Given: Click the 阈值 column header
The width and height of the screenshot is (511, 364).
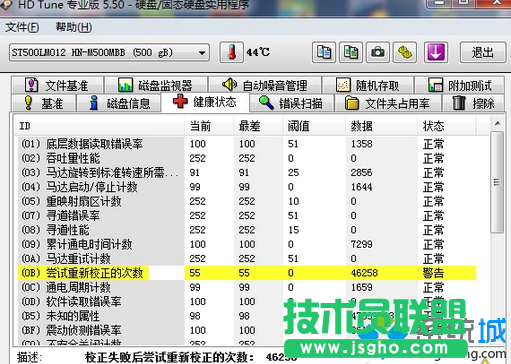Looking at the screenshot, I should pyautogui.click(x=314, y=126).
